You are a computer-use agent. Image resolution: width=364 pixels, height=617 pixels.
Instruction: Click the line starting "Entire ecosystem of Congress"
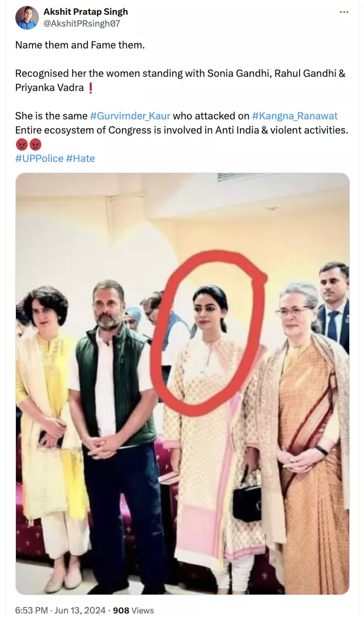181,130
